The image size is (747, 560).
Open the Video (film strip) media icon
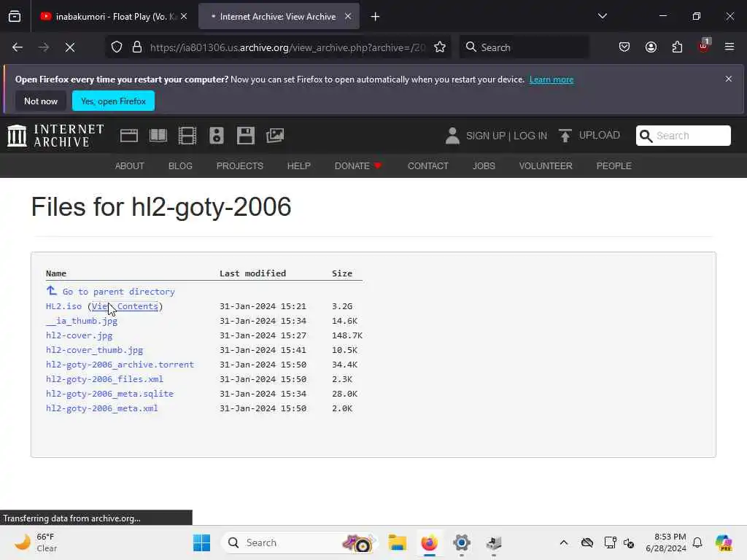(187, 136)
